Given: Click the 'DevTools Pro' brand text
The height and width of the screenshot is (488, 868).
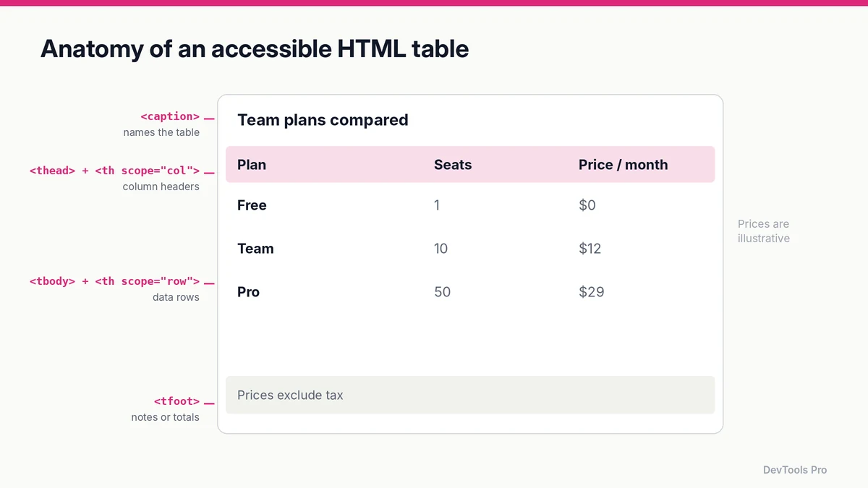Looking at the screenshot, I should pyautogui.click(x=795, y=470).
